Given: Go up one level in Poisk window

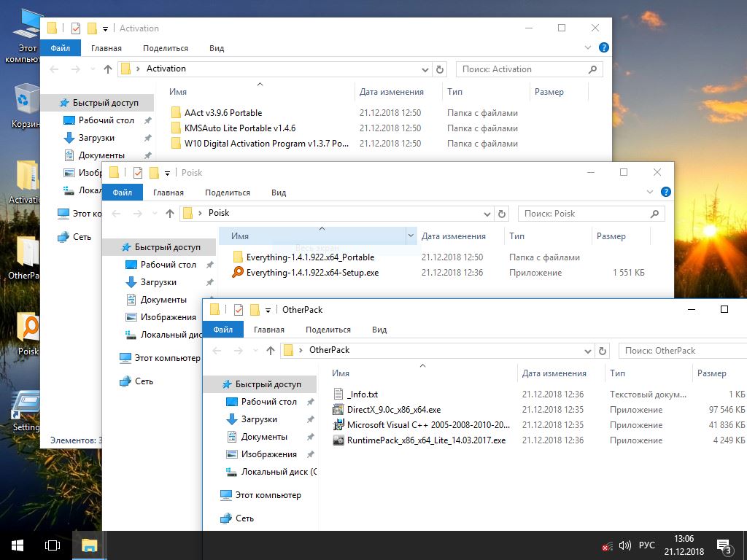Looking at the screenshot, I should pos(170,214).
